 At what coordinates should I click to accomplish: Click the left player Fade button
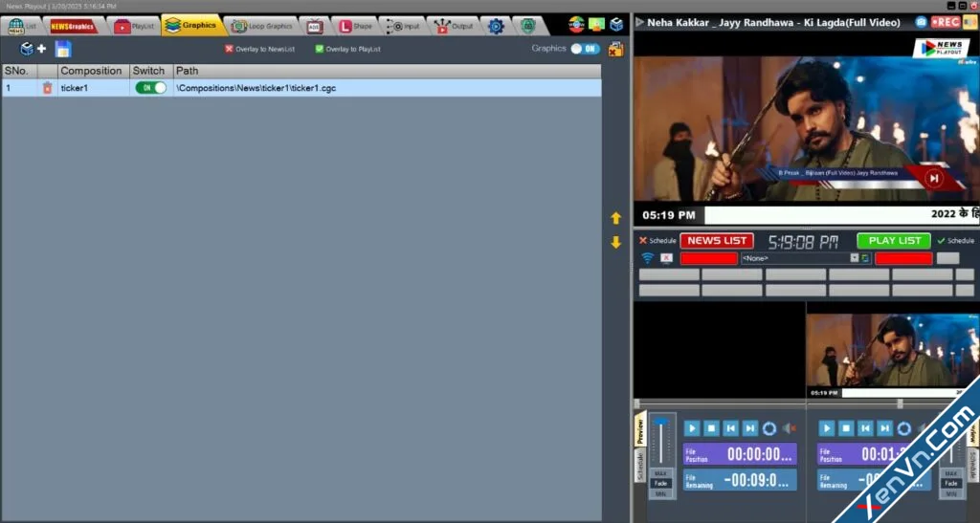coord(660,483)
